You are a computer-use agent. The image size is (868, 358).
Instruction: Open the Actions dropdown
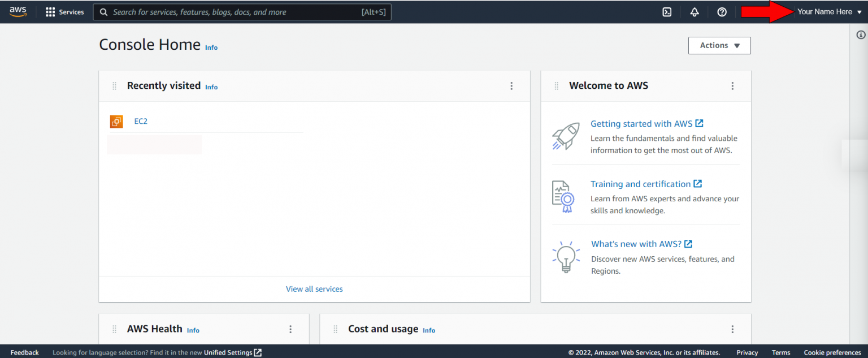tap(719, 45)
